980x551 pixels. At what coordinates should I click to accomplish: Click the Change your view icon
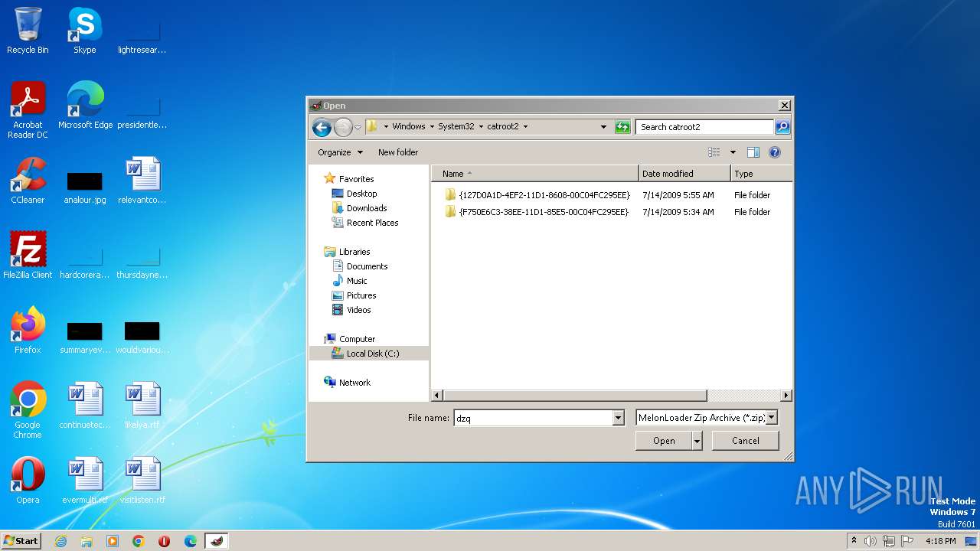tap(714, 152)
